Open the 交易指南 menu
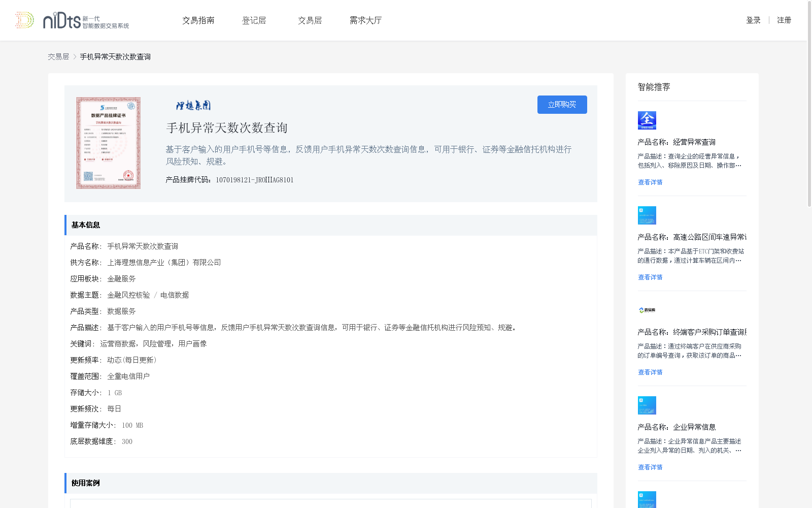 198,20
